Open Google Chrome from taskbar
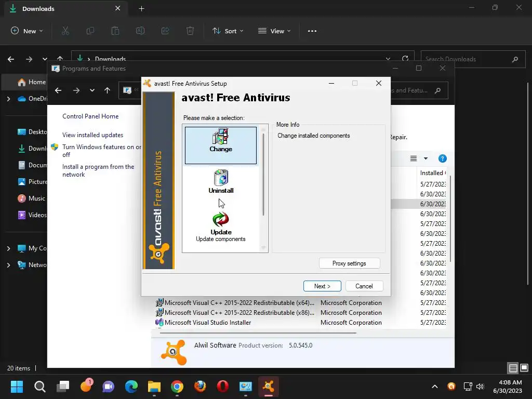This screenshot has height=399, width=532. pyautogui.click(x=177, y=387)
